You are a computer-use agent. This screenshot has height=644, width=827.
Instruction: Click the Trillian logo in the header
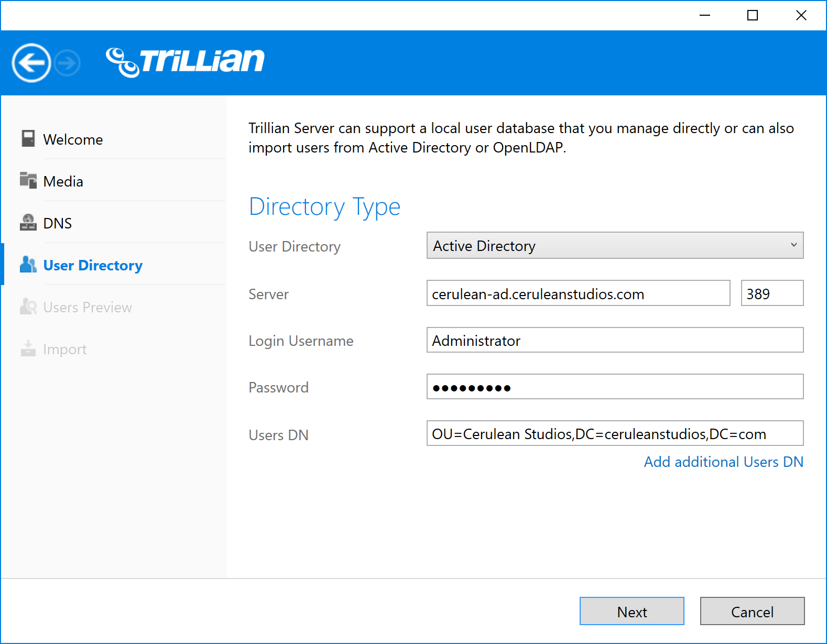pos(185,62)
